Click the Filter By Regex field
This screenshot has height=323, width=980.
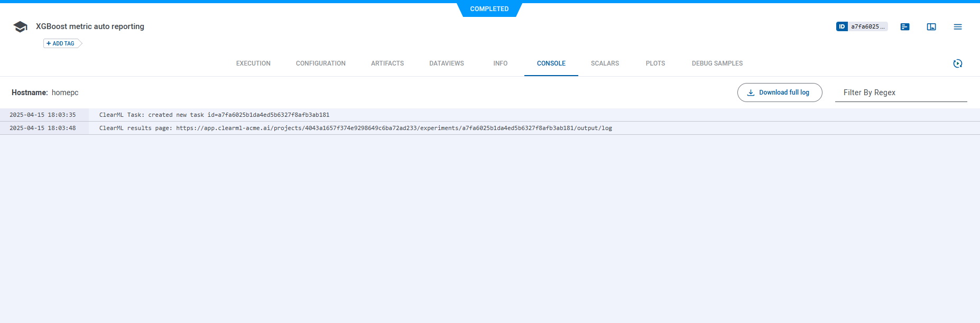point(900,93)
